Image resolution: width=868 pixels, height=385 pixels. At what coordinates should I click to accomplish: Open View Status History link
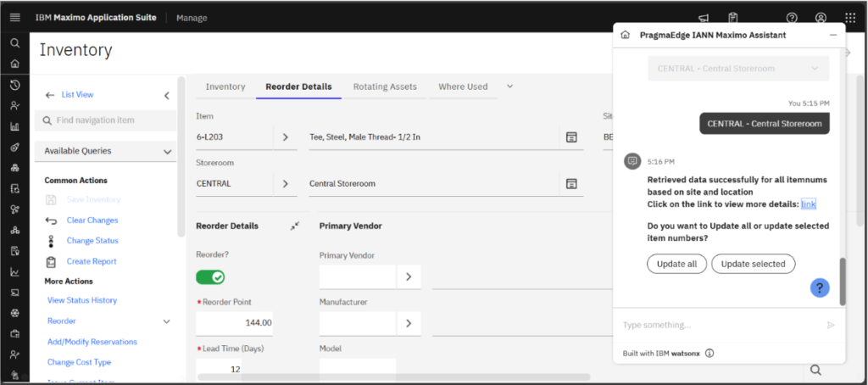tap(82, 300)
